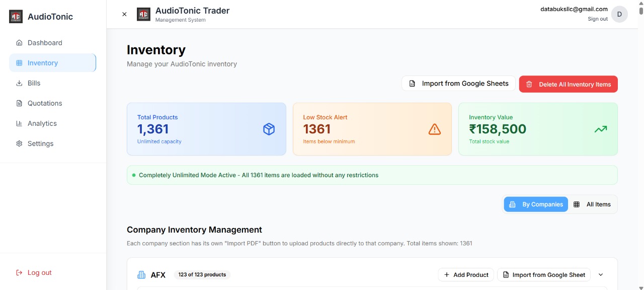This screenshot has height=290, width=644.
Task: Click the X icon beside header logo
Action: (124, 14)
